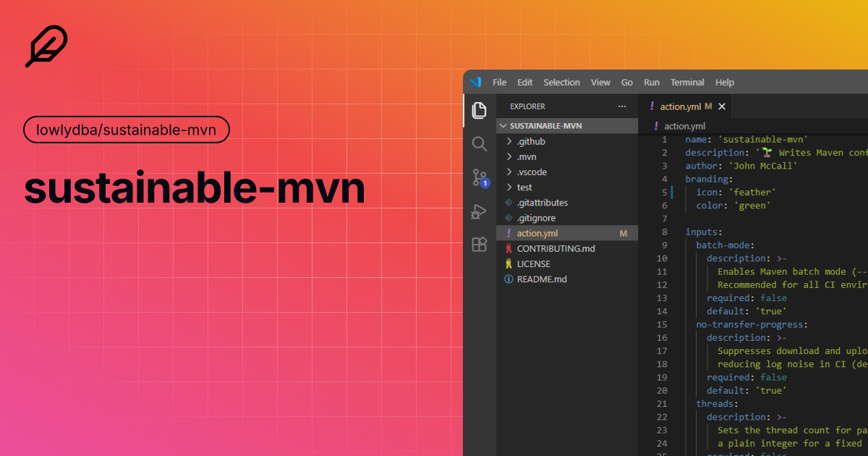The height and width of the screenshot is (456, 868).
Task: Open the Run menu
Action: point(652,83)
